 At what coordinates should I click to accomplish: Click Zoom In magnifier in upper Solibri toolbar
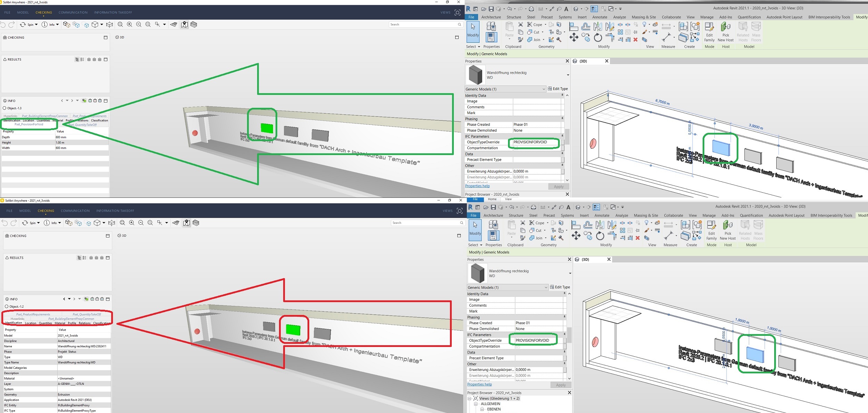(129, 24)
